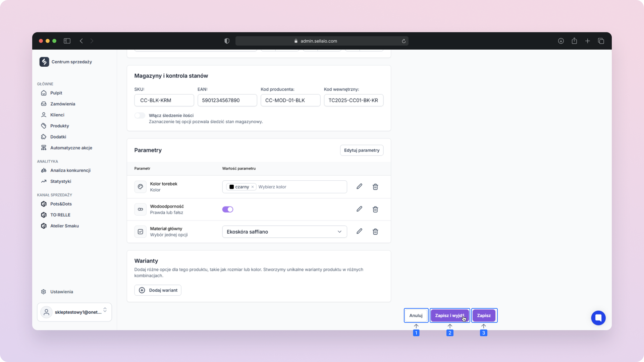Image resolution: width=644 pixels, height=362 pixels.
Task: Click the Magazyny i kontrola stanów heading
Action: (171, 76)
